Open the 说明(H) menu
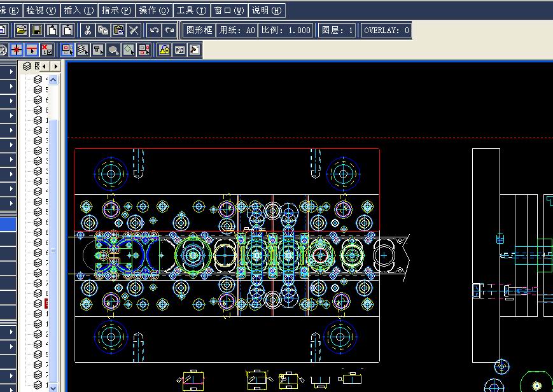This screenshot has height=392, width=553. 267,10
